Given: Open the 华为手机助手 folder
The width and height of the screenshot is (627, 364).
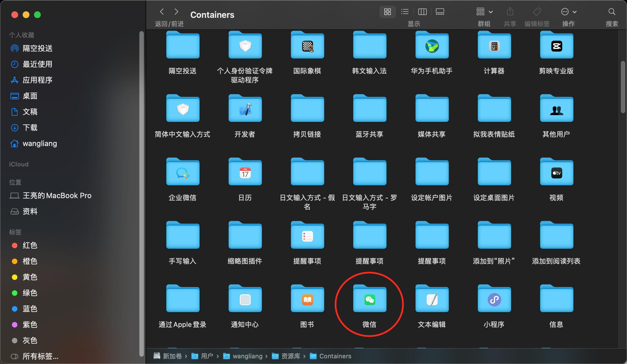Looking at the screenshot, I should pyautogui.click(x=431, y=45).
